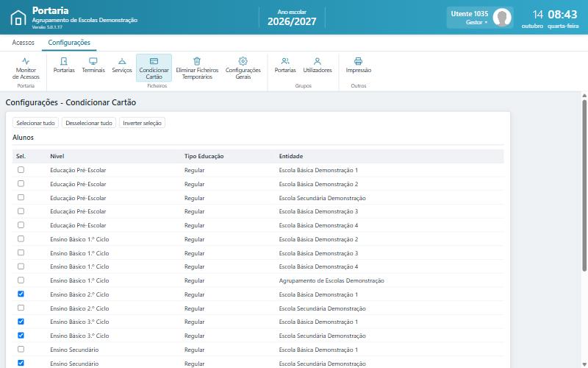Check Pré-Escolar Escola Secundária Demonstração
This screenshot has height=368, width=588.
pyautogui.click(x=21, y=197)
